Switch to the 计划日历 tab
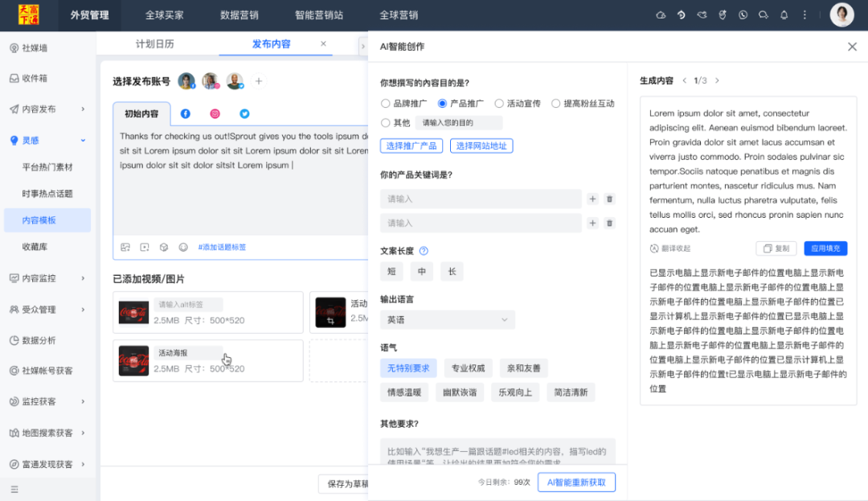 click(155, 43)
